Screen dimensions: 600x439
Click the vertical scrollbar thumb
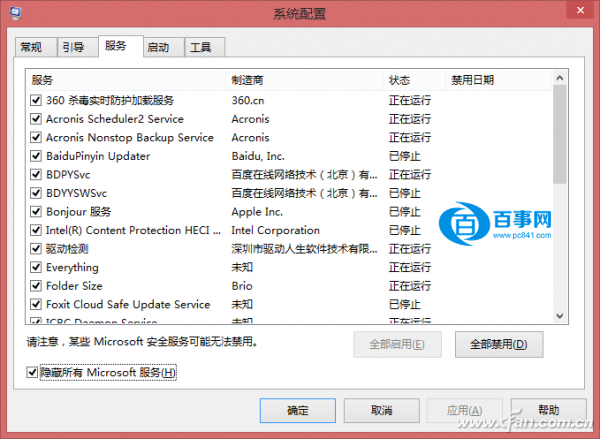pyautogui.click(x=560, y=134)
